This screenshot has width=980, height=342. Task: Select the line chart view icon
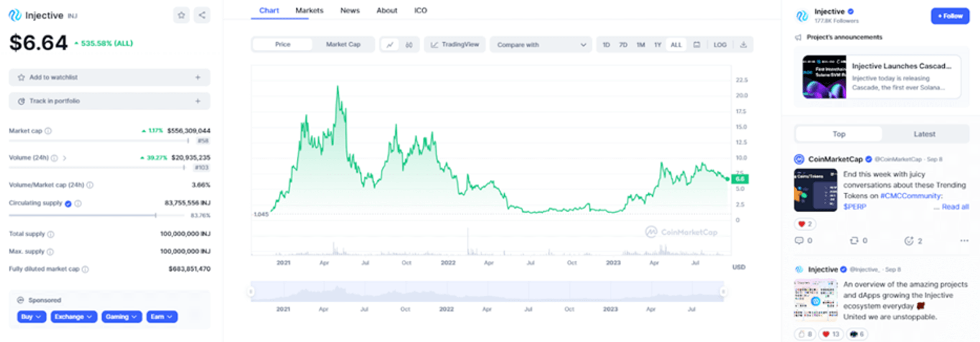coord(390,44)
